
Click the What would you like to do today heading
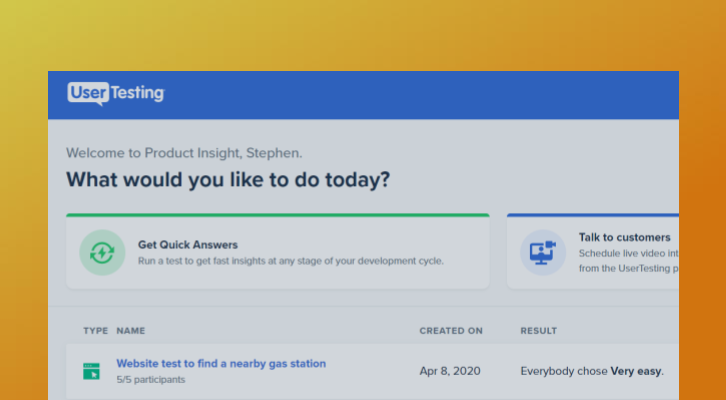coord(228,180)
